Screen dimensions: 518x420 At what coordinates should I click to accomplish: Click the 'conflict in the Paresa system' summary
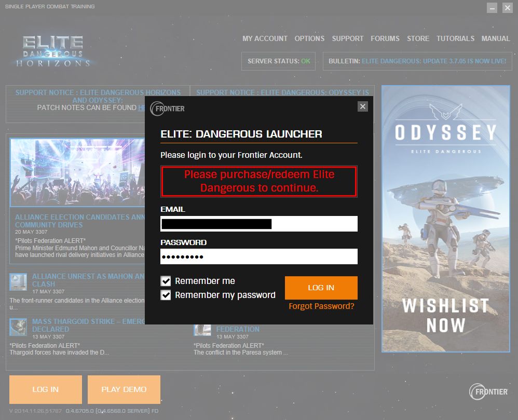(x=241, y=353)
